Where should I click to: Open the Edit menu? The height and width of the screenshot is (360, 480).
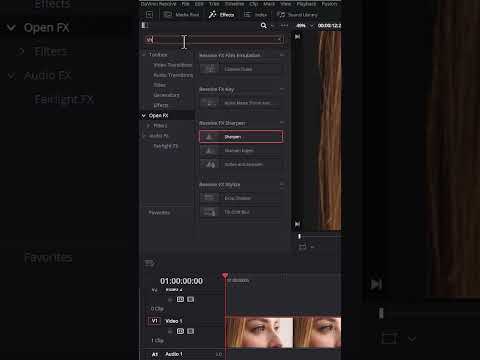click(199, 4)
